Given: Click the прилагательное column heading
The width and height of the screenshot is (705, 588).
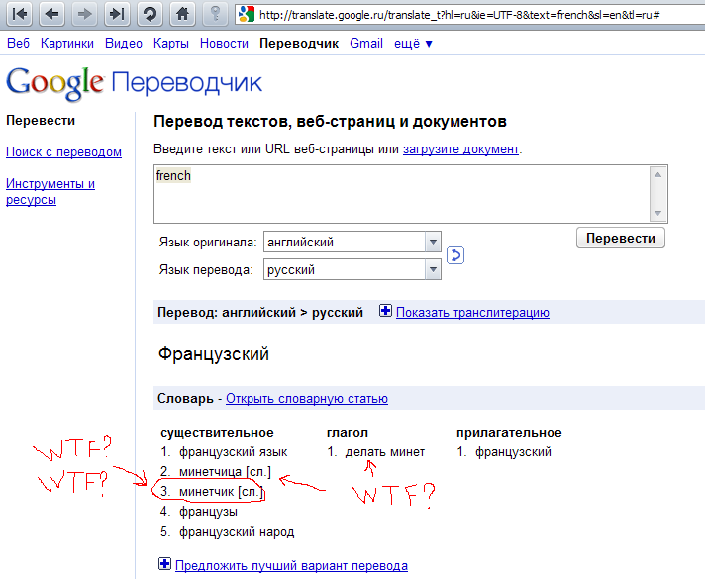Looking at the screenshot, I should coord(509,433).
